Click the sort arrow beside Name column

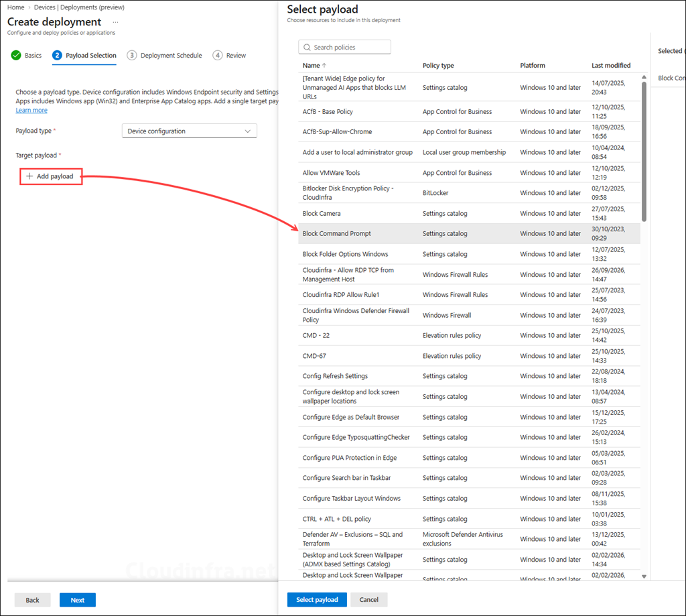pos(324,66)
